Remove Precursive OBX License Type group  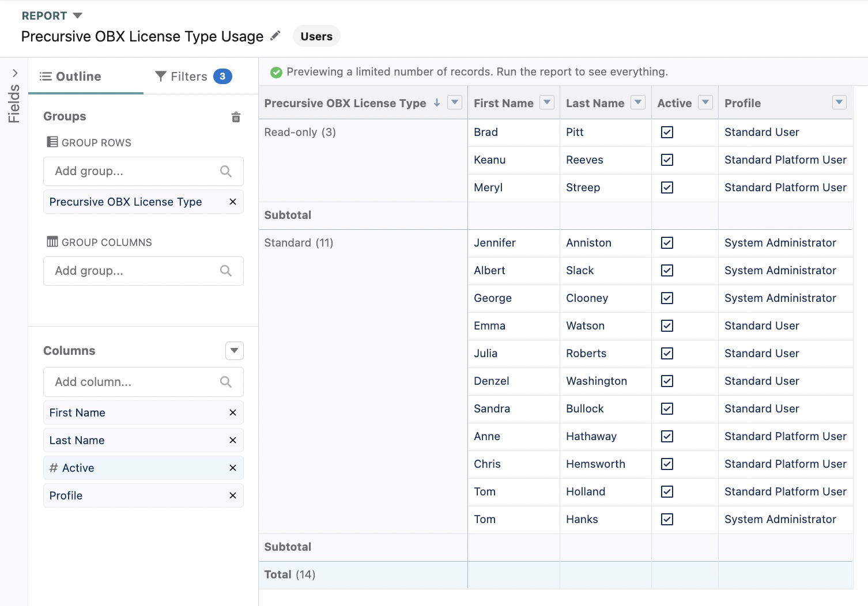[233, 202]
